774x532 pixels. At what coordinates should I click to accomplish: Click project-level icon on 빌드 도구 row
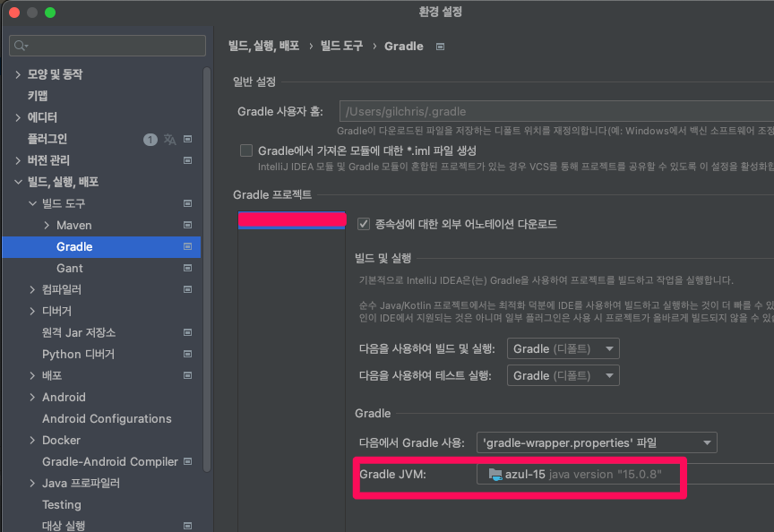tap(187, 203)
